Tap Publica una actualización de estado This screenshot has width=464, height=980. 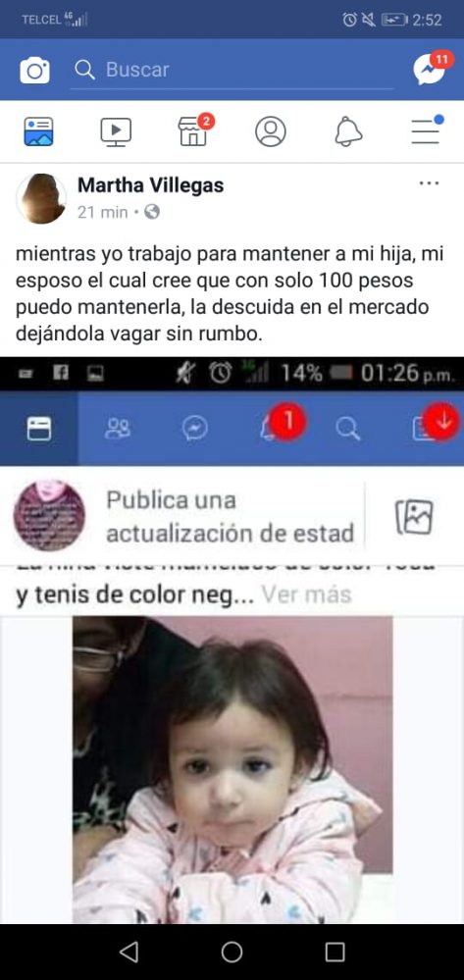pos(231,517)
